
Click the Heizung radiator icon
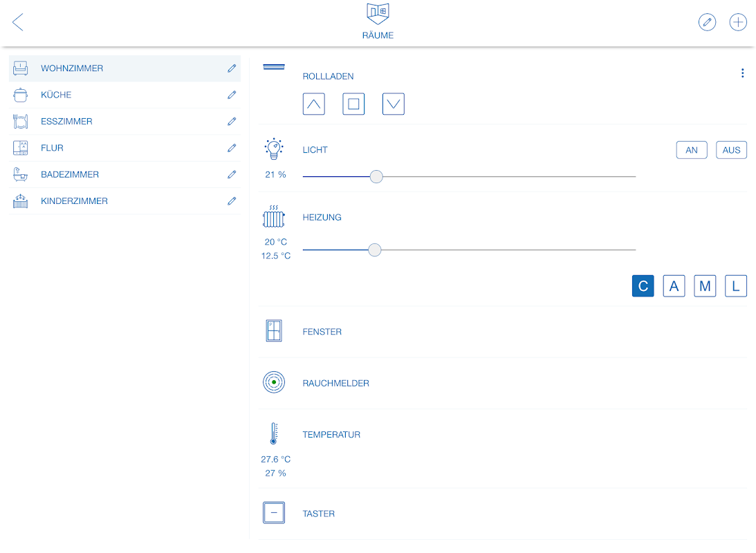click(x=274, y=216)
